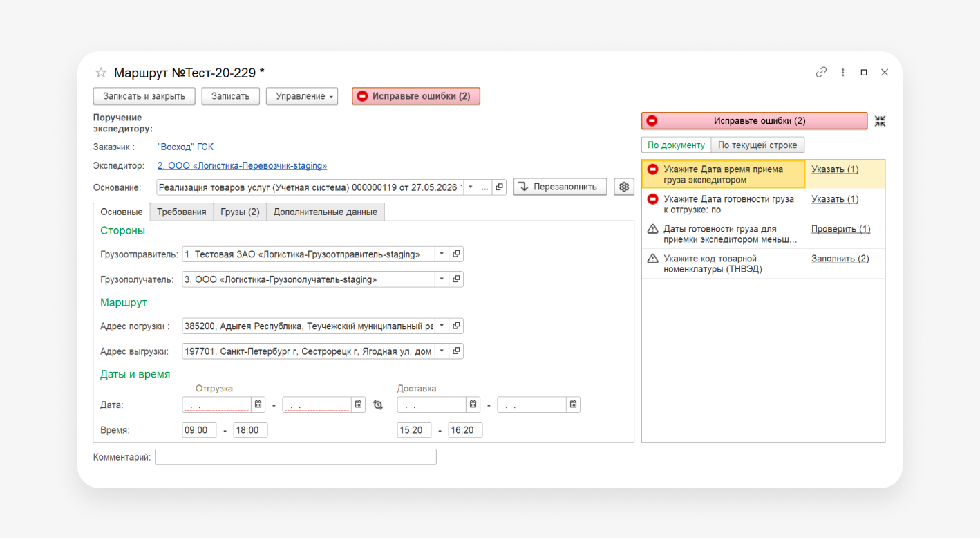Image resolution: width=980 pixels, height=538 pixels.
Task: Open Адрес выгрузки record via open-form icon
Action: tap(456, 351)
